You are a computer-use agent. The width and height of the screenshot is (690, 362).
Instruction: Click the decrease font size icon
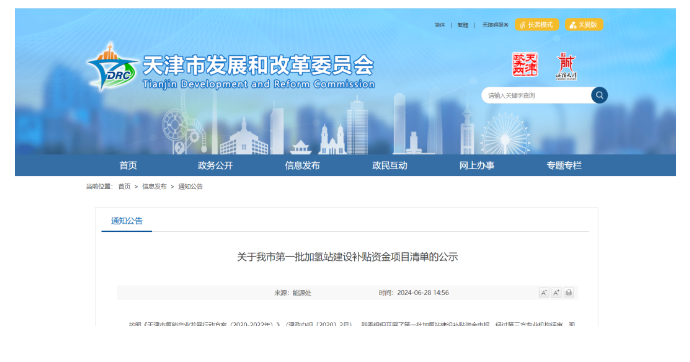544,293
